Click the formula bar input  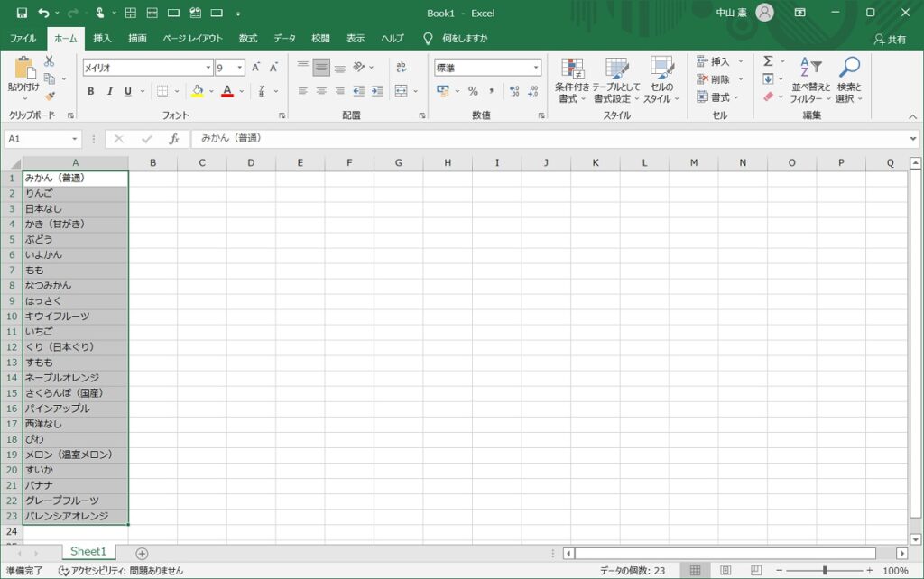548,139
